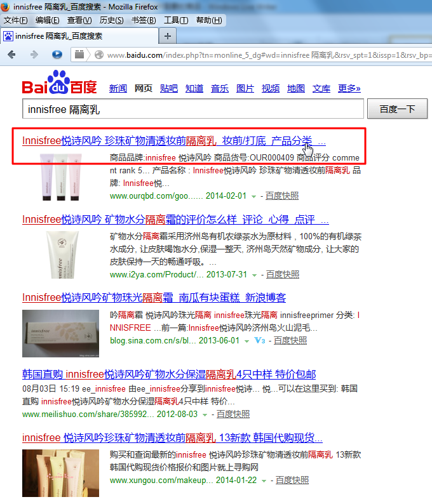Viewport: 432px width, 504px height.
Task: Click the V3 verification badge on Sina result
Action: point(260,340)
